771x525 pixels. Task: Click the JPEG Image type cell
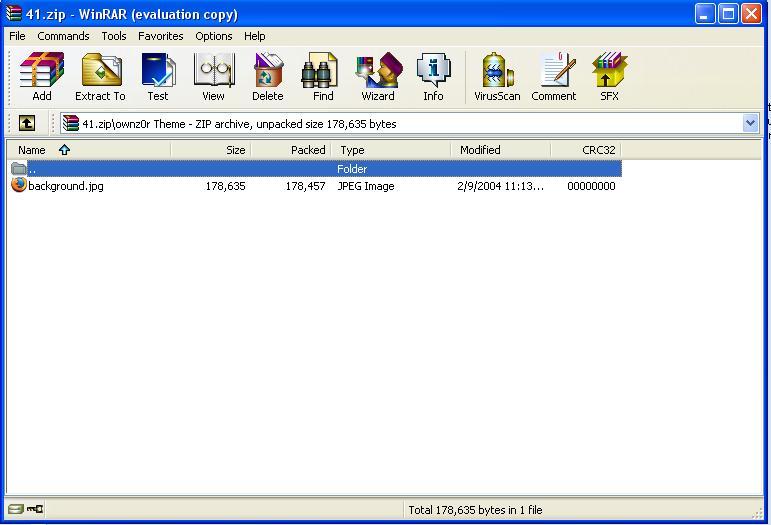[366, 186]
